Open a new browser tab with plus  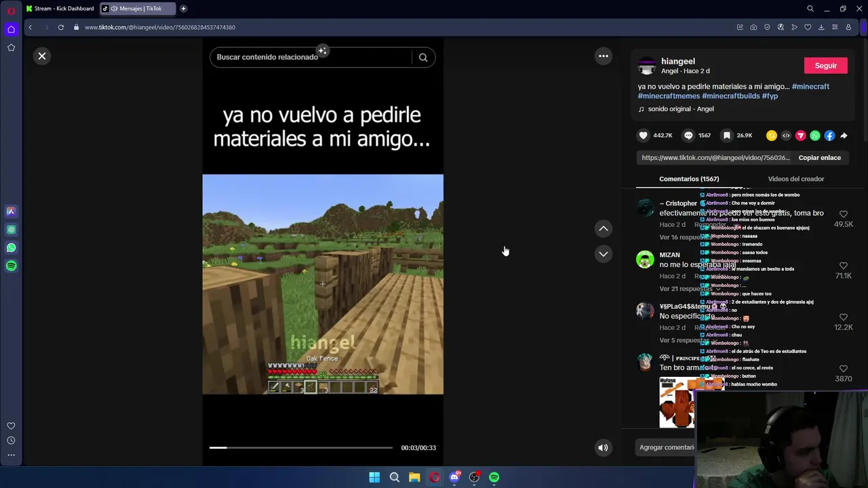[x=183, y=9]
